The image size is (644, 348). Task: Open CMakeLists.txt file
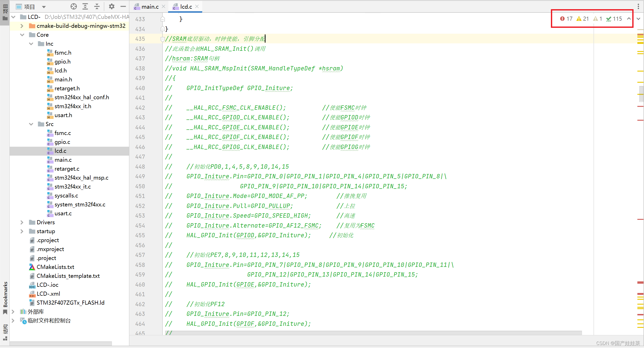(55, 267)
